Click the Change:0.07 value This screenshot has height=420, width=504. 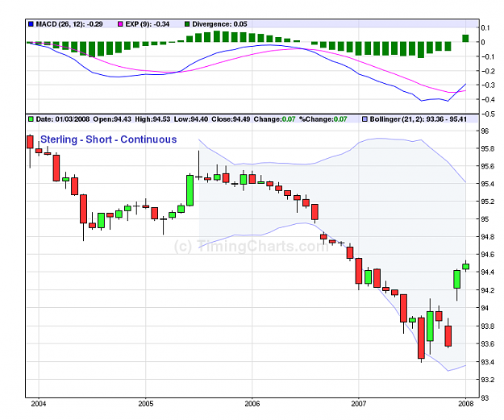pos(274,119)
